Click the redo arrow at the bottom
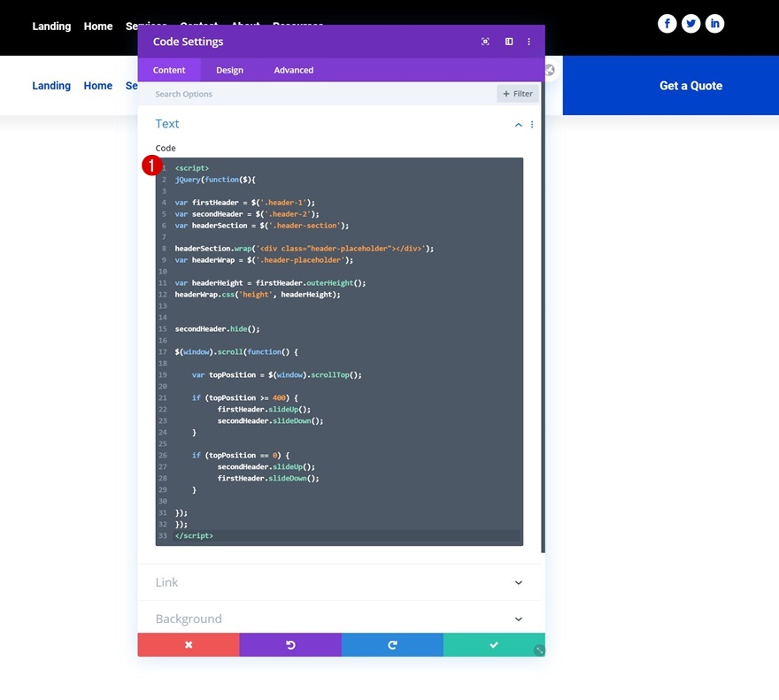 pyautogui.click(x=391, y=645)
